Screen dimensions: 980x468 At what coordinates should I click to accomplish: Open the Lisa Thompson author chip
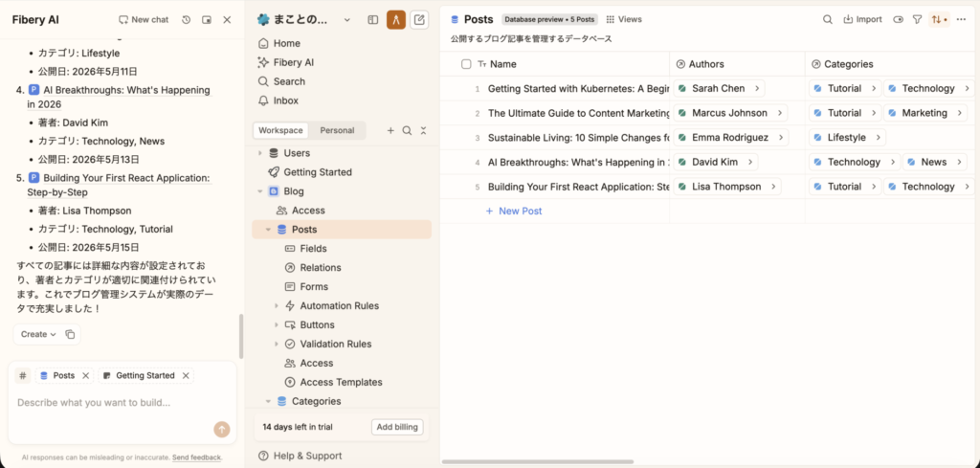[727, 187]
